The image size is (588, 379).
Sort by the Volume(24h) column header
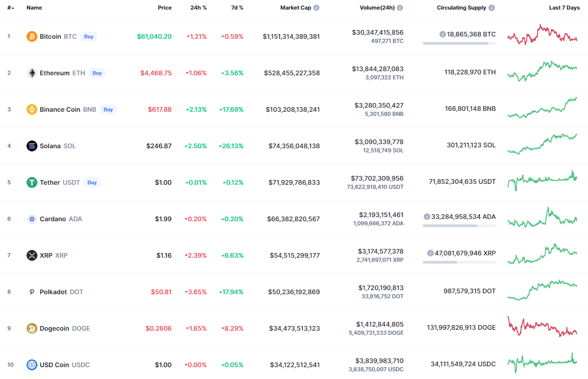click(x=377, y=8)
